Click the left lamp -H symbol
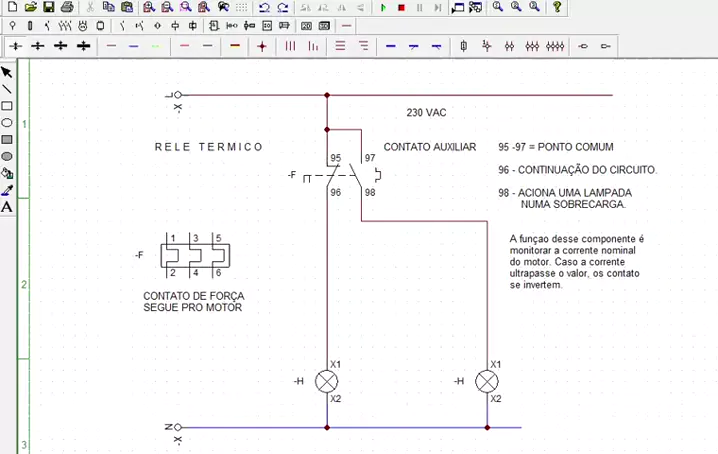This screenshot has height=454, width=718. tap(327, 381)
